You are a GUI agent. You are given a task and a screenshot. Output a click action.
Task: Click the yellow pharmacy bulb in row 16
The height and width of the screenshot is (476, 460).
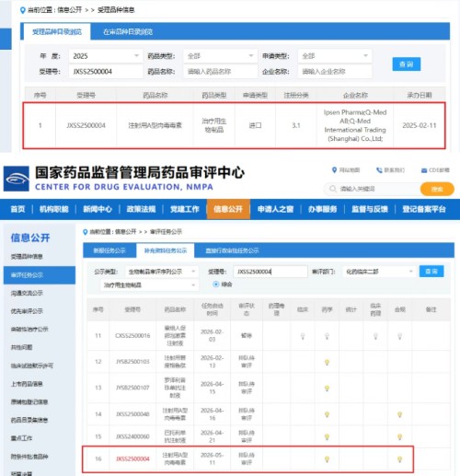click(327, 459)
